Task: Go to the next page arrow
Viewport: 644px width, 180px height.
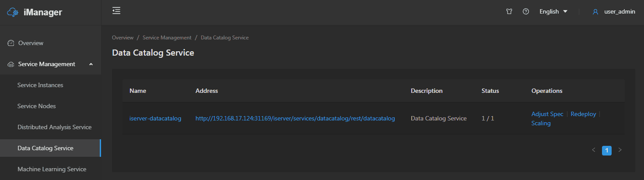Action: (619, 150)
